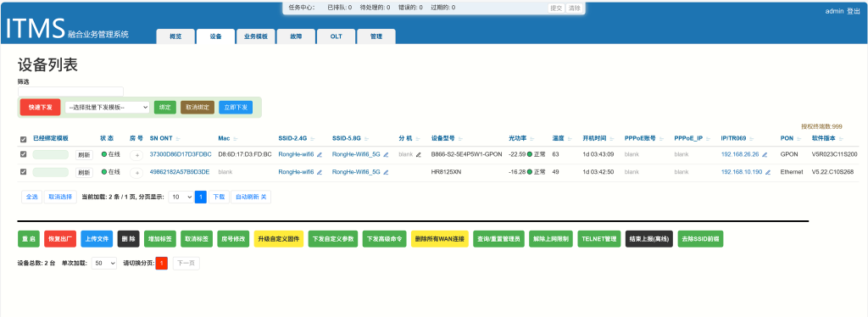Viewport: 868px width, 317px height.
Task: Switch to the 设备 tab
Action: coord(215,36)
